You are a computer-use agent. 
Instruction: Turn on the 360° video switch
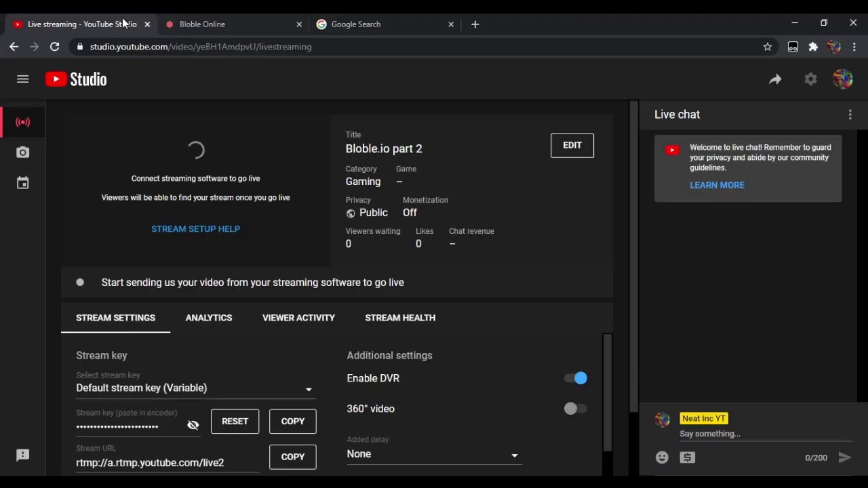click(x=576, y=409)
